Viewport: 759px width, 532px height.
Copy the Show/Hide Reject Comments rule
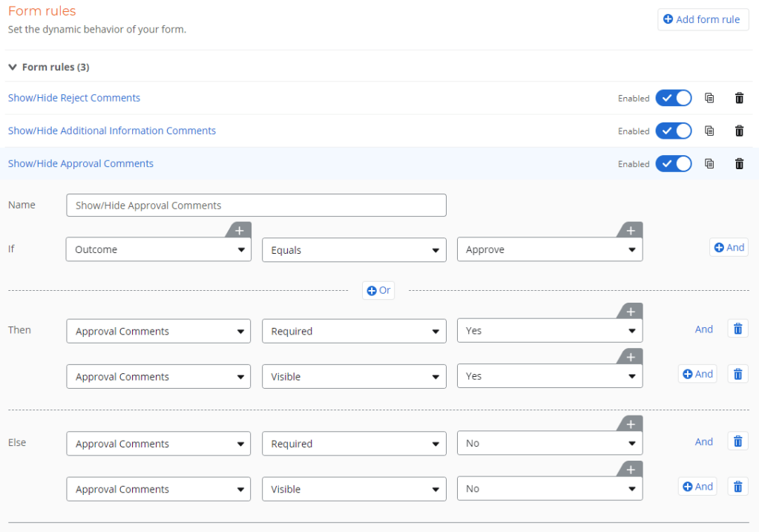point(709,98)
